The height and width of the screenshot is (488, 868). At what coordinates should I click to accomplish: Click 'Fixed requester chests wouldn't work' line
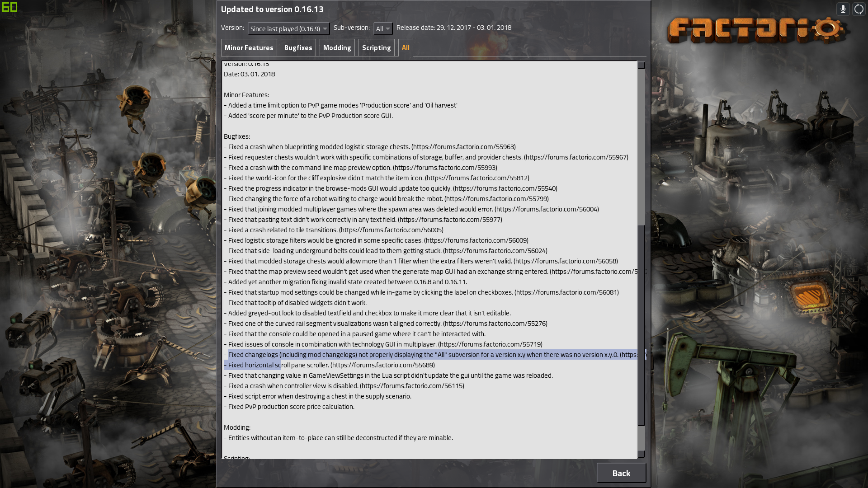426,157
